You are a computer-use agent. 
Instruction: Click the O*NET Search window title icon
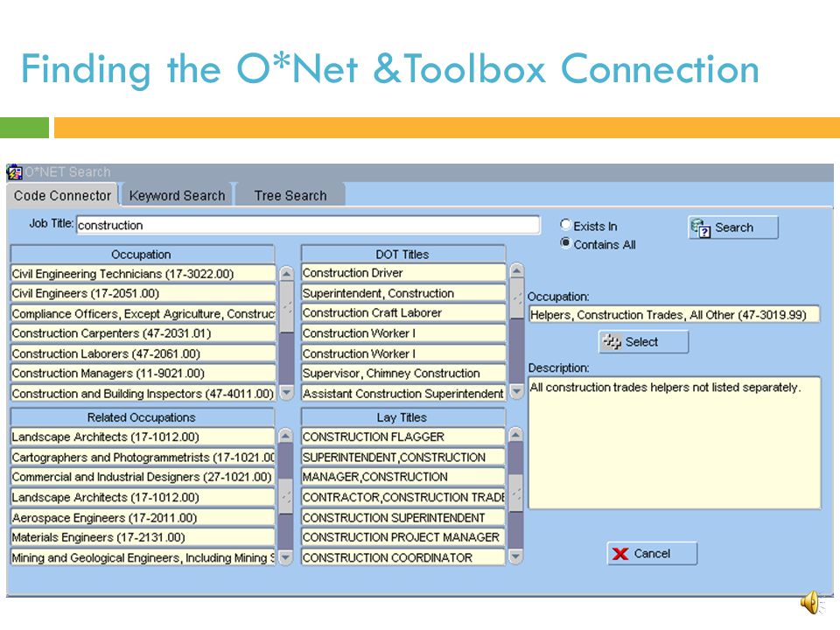point(15,172)
